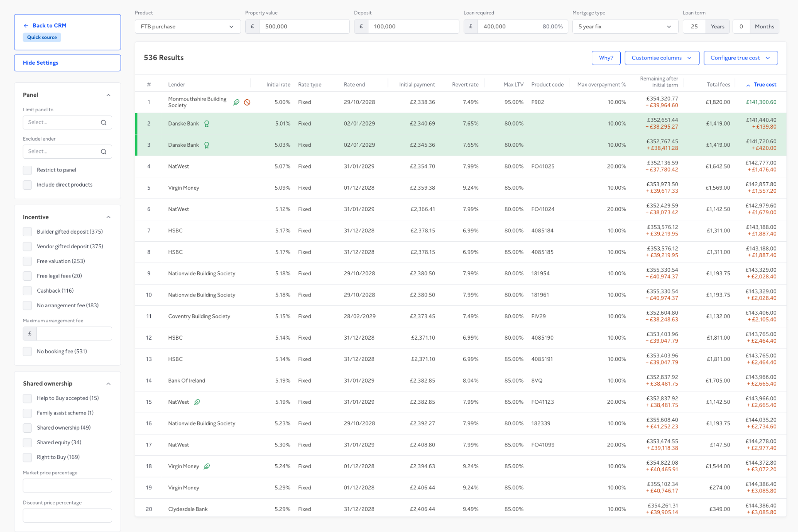Viewport: 798px width, 532px height.
Task: Click the Hide Settings button
Action: 67,63
